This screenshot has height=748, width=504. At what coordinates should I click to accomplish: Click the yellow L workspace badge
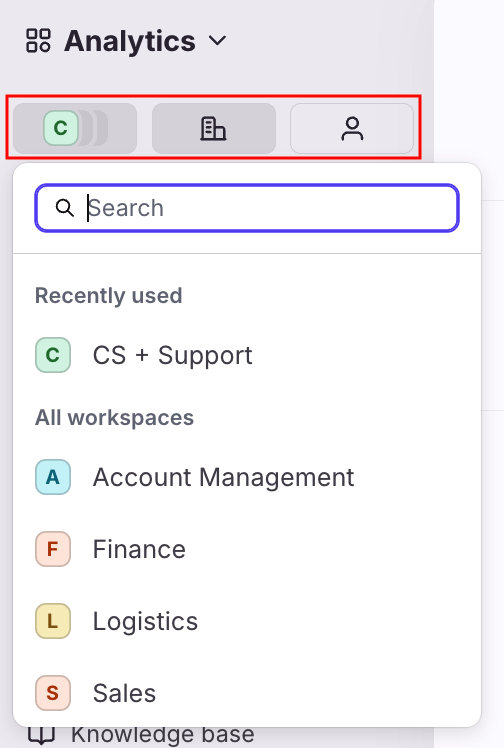(x=53, y=621)
